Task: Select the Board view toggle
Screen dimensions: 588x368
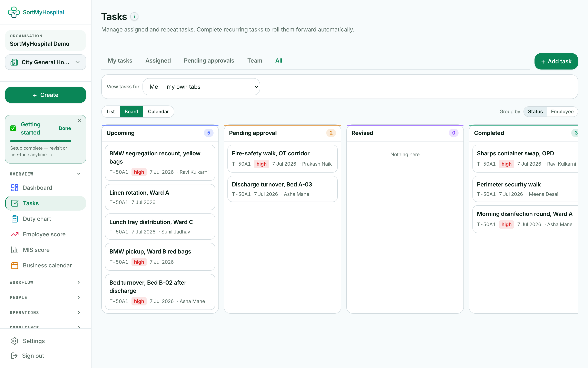Action: pos(131,111)
